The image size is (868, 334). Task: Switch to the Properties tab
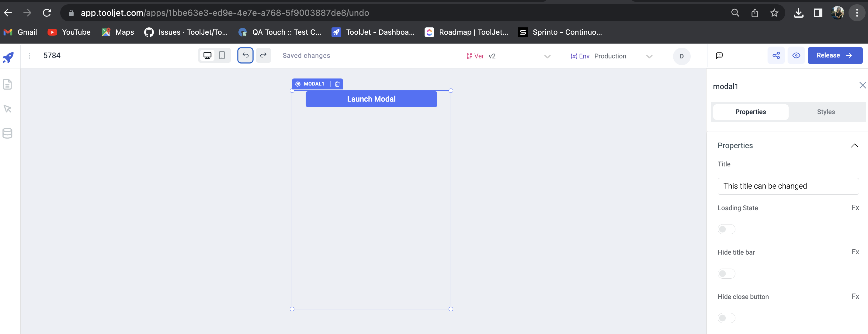750,112
